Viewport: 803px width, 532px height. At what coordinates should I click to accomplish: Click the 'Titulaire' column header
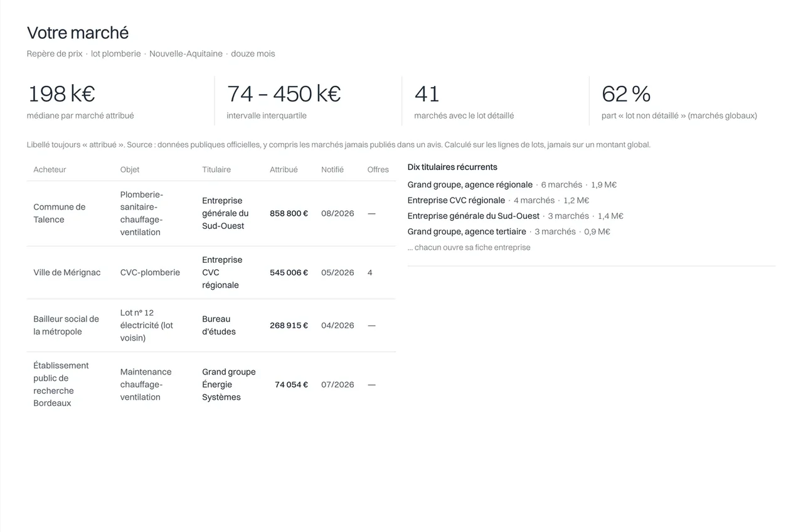[x=216, y=169]
